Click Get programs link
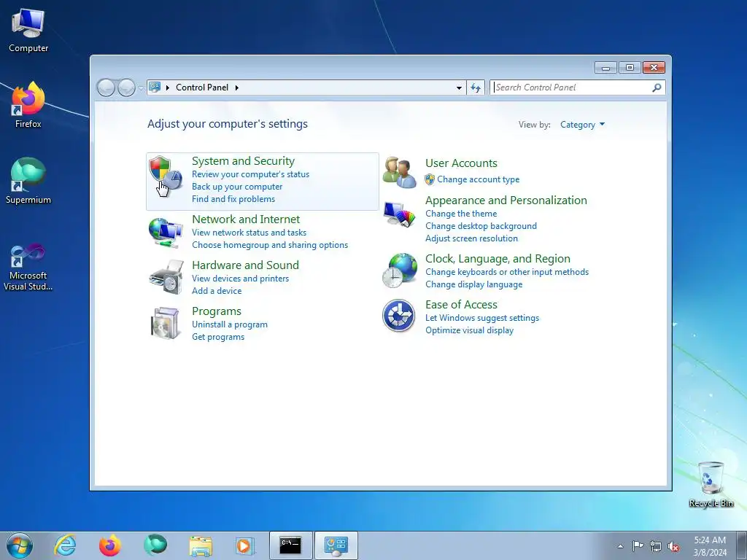 point(217,337)
